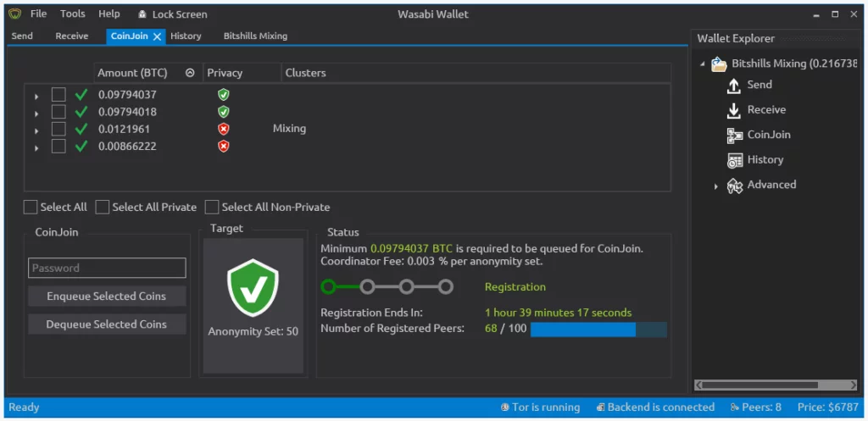Sort by the Amount (BTC) column header
868x421 pixels.
[x=147, y=73]
